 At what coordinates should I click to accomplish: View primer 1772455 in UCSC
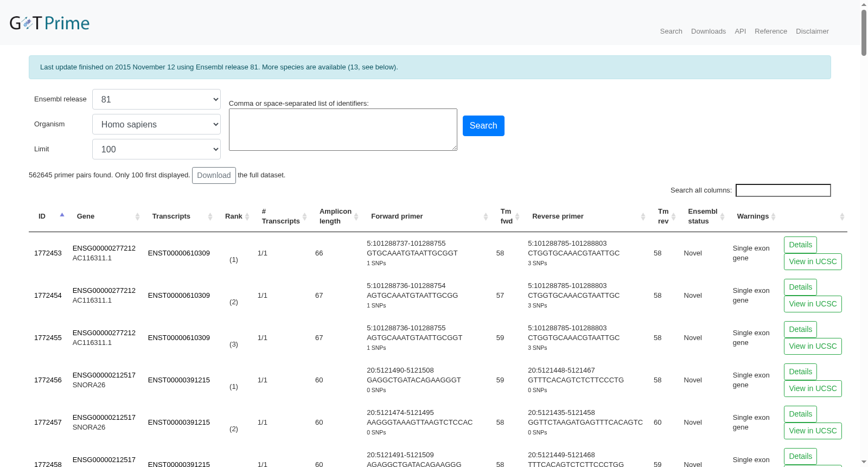[813, 346]
